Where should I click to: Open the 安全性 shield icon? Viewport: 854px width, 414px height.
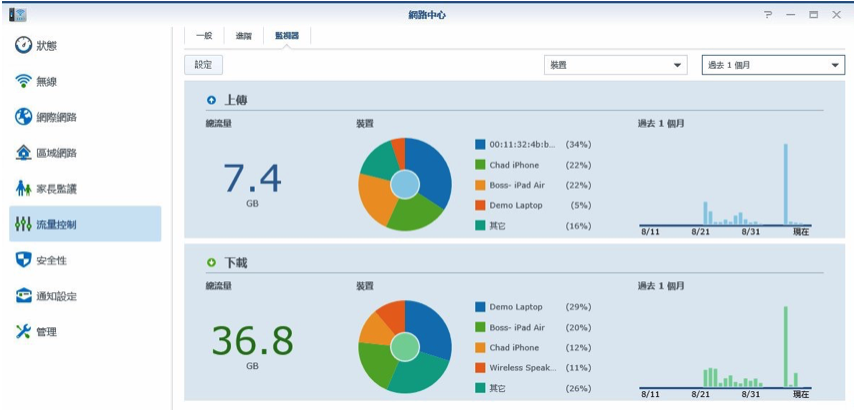click(23, 260)
